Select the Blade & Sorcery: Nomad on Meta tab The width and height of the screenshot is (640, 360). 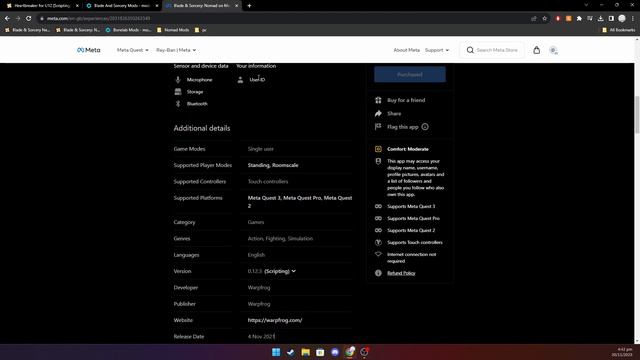202,6
